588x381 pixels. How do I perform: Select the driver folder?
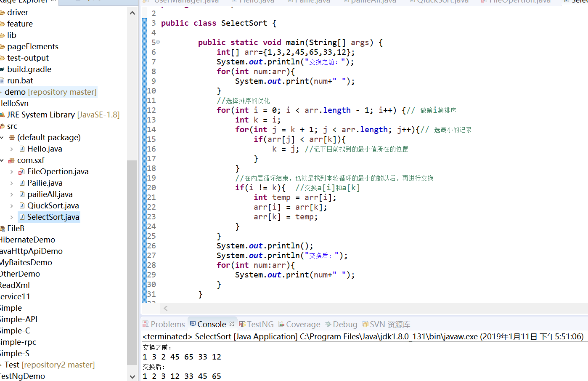pyautogui.click(x=18, y=12)
